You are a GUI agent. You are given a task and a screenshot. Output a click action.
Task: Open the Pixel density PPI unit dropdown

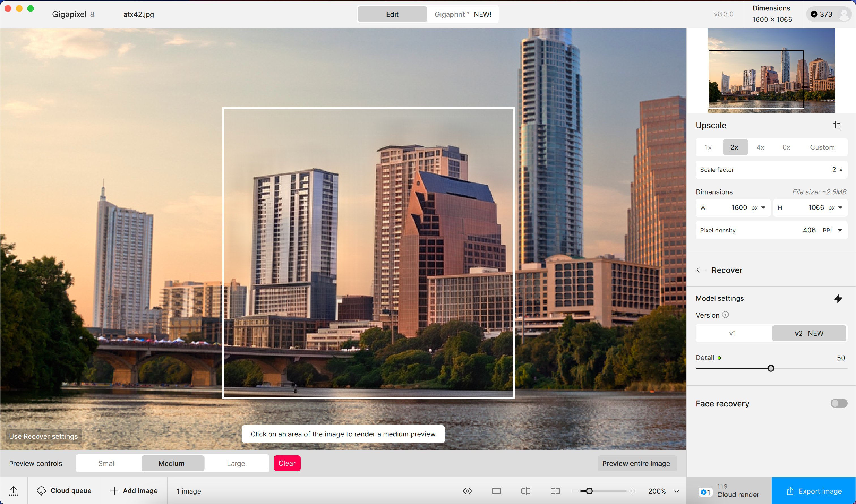click(x=840, y=230)
